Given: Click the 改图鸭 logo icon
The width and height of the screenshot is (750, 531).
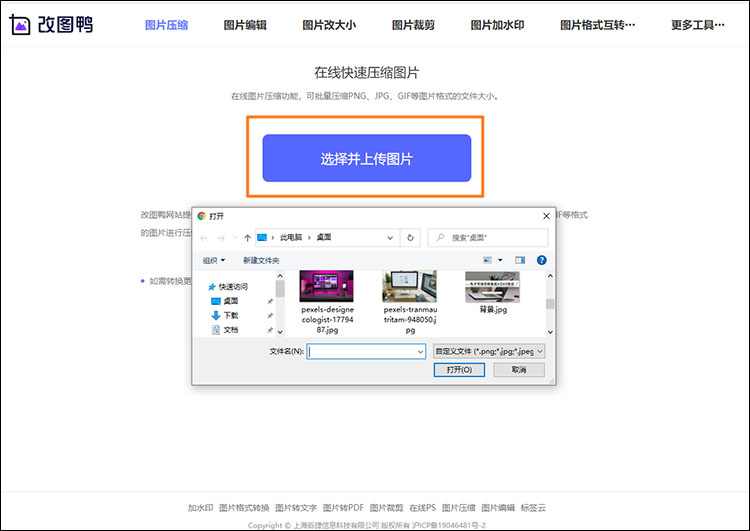Looking at the screenshot, I should pyautogui.click(x=18, y=24).
